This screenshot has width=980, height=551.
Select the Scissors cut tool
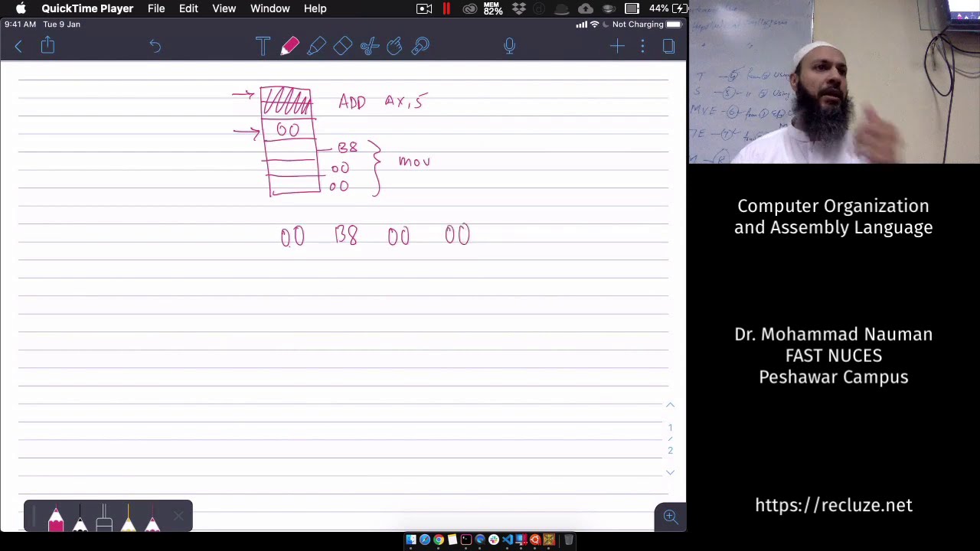(x=369, y=47)
